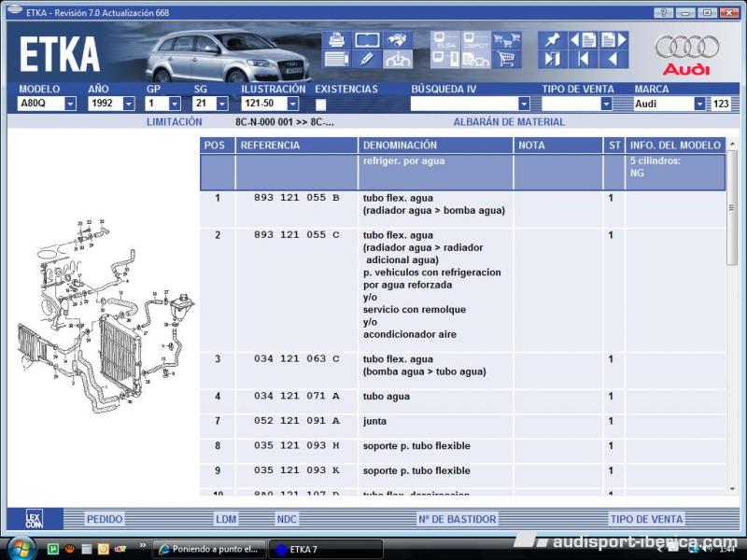Image resolution: width=747 pixels, height=560 pixels.
Task: Click the vehicle info icon
Action: pyautogui.click(x=398, y=59)
